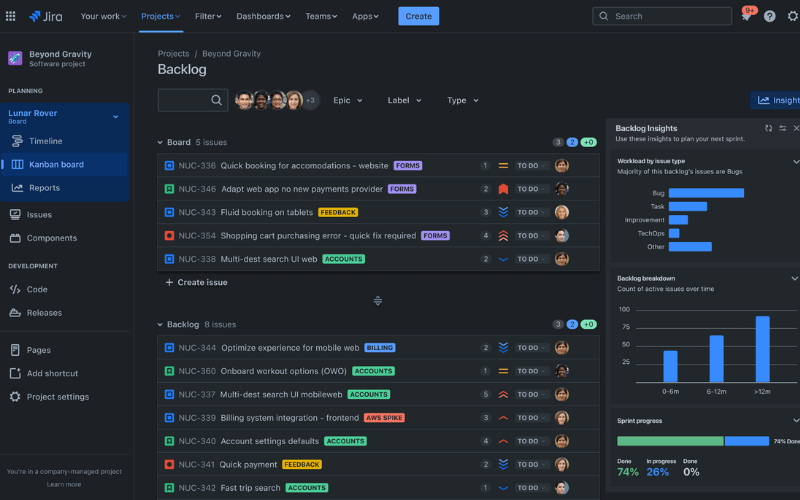Image resolution: width=800 pixels, height=500 pixels.
Task: Click the bug icon for NUC-341
Action: tap(169, 464)
